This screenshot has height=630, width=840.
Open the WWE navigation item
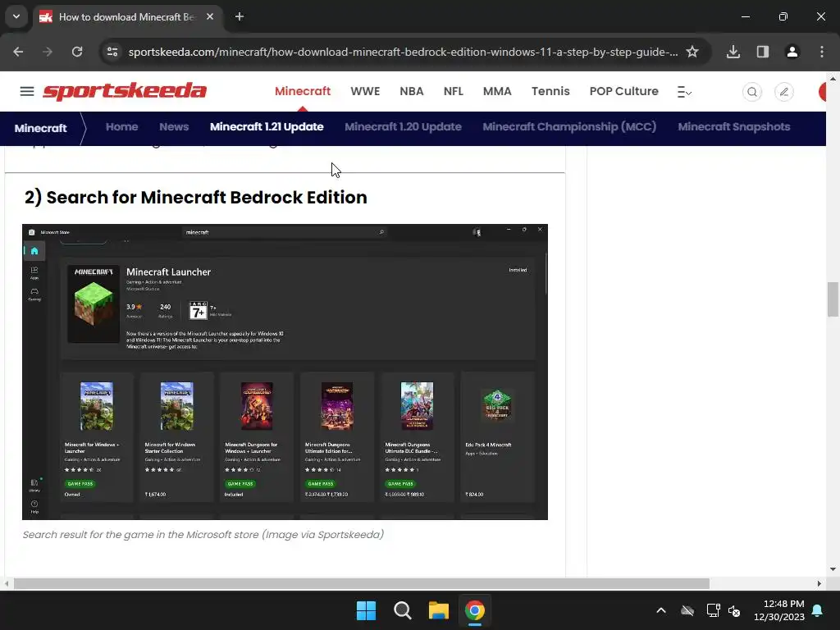[365, 91]
